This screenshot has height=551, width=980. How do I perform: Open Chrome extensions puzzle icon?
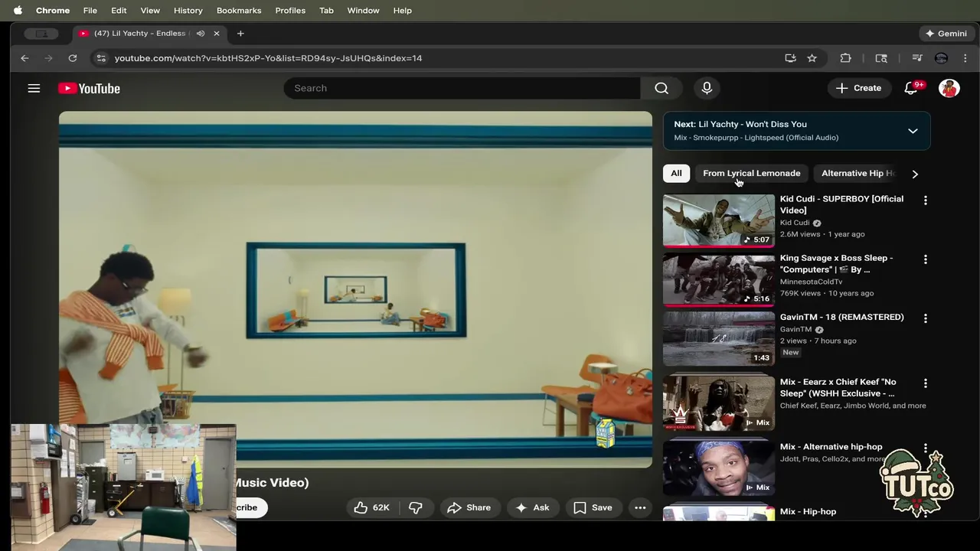pos(845,58)
